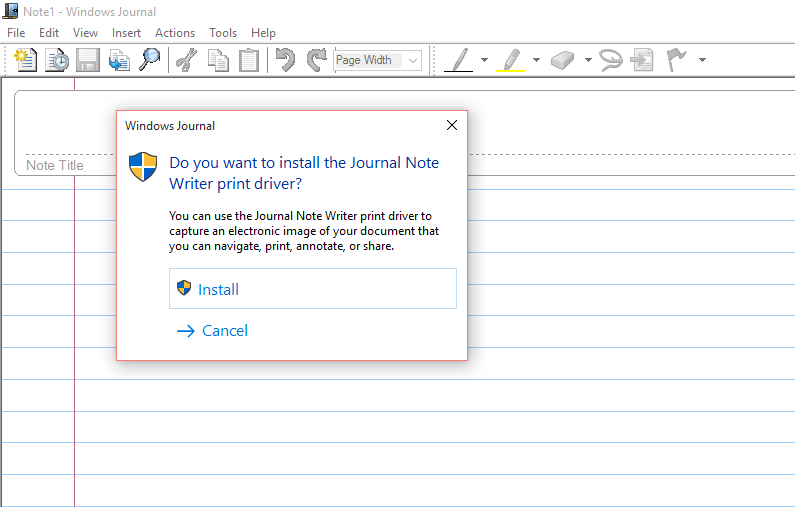Open the Help menu
The width and height of the screenshot is (795, 507).
click(263, 33)
